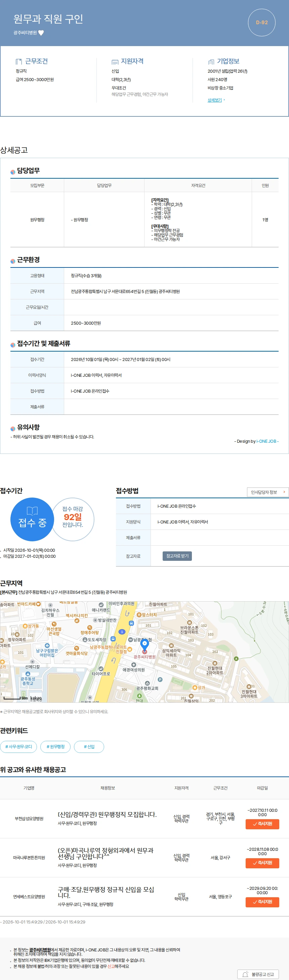Click the 마감일 column header
This screenshot has height=980, width=289.
tap(262, 788)
